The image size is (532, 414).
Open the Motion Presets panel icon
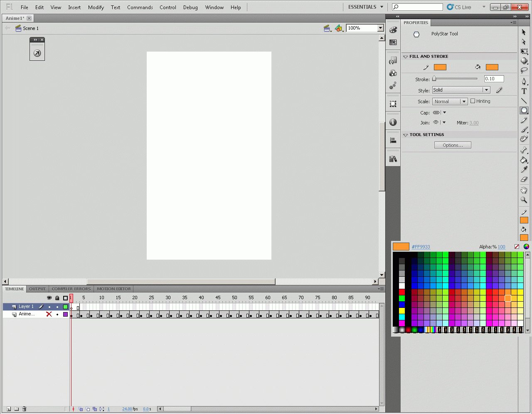click(393, 86)
